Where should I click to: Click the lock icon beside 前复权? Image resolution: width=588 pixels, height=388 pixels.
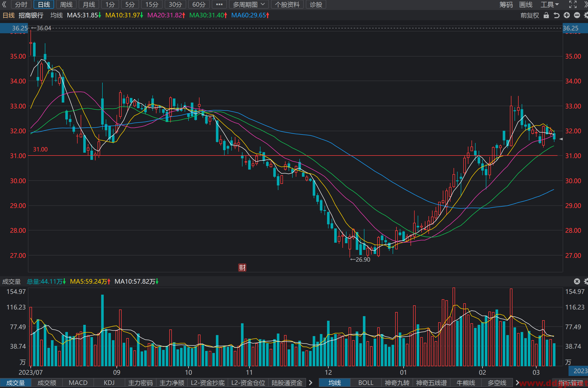click(546, 15)
